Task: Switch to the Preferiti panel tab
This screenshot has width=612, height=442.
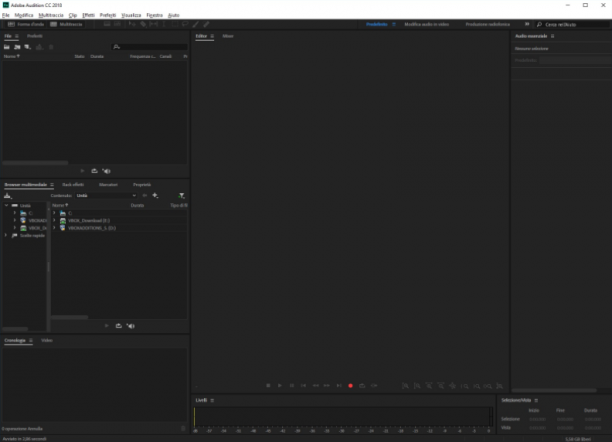Action: [35, 36]
